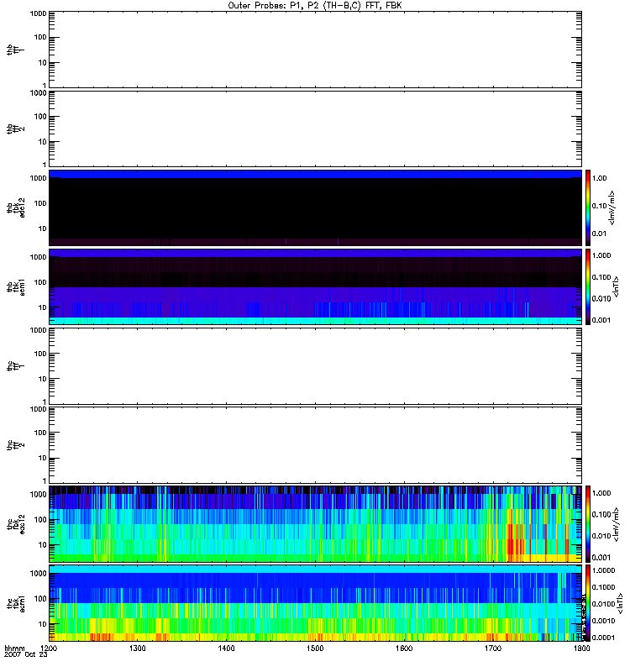
Task: Click the '<|mV/m|>' unit label of thc edc12 color bar
Action: coord(616,524)
